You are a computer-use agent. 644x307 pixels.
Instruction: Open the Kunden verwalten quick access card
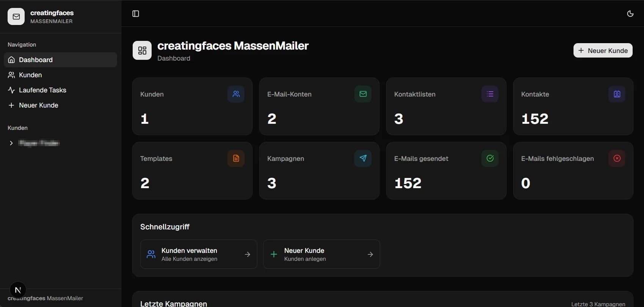point(199,254)
